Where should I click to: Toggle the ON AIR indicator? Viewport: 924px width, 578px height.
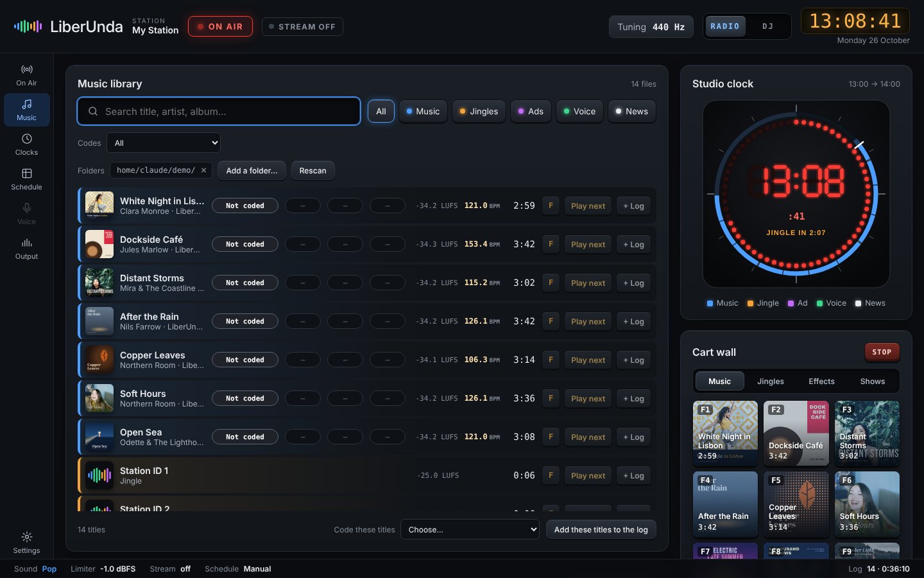220,26
